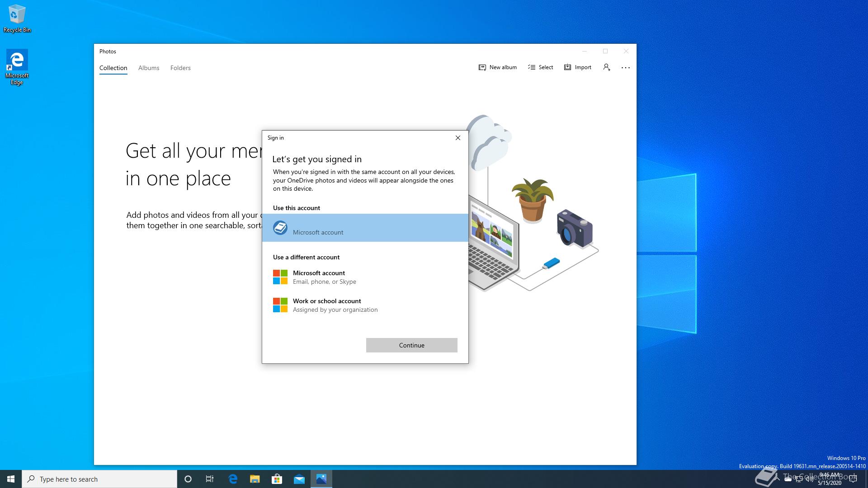This screenshot has height=488, width=868.
Task: Select the current Microsoft account under Use this account
Action: click(365, 228)
